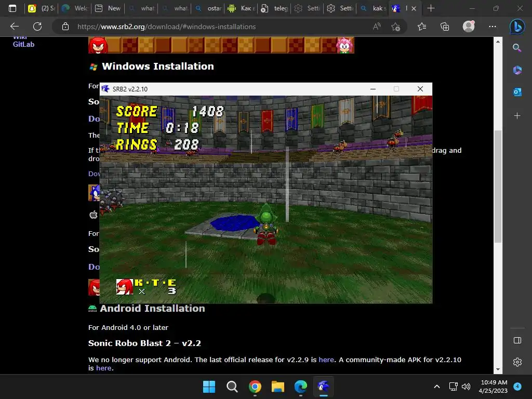
Task: Open Read aloud in the address bar
Action: (377, 26)
